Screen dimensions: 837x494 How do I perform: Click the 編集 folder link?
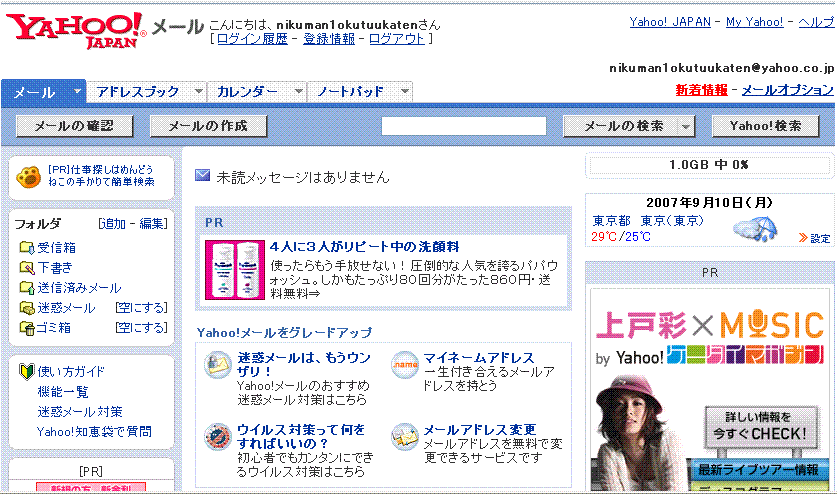tap(152, 224)
